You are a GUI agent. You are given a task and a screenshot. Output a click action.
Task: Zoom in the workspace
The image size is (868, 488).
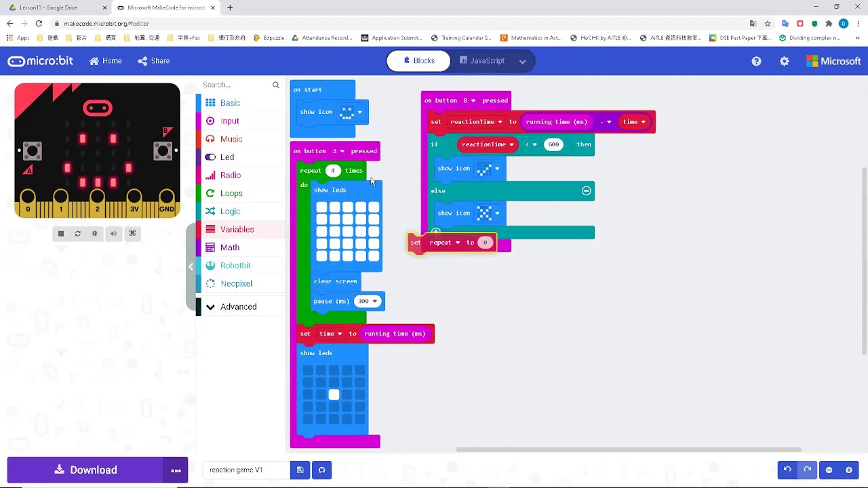pos(848,470)
